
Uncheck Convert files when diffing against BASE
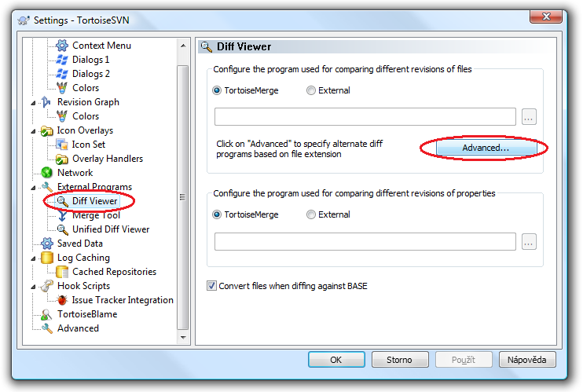pos(211,286)
